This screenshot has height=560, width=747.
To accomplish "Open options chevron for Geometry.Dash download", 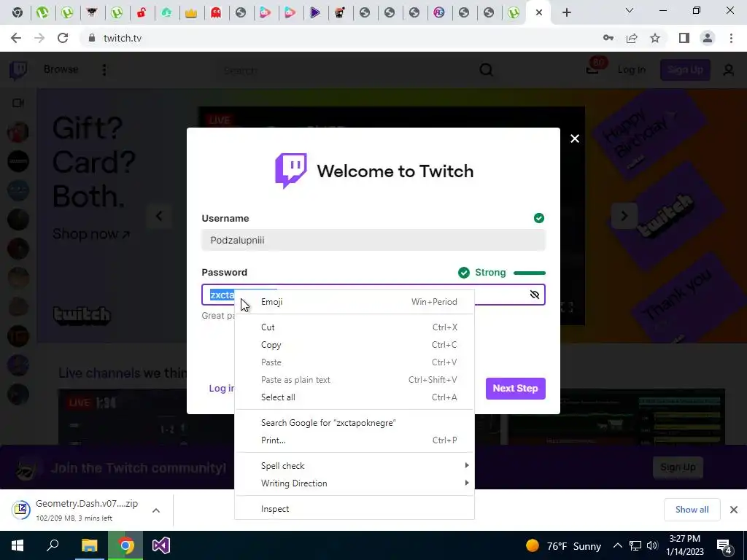I will (x=156, y=510).
